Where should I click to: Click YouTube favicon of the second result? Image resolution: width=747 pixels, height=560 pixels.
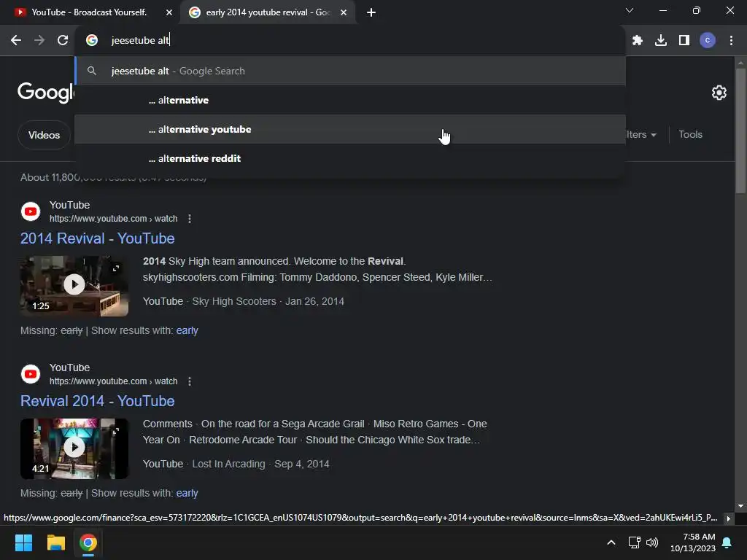pyautogui.click(x=31, y=374)
